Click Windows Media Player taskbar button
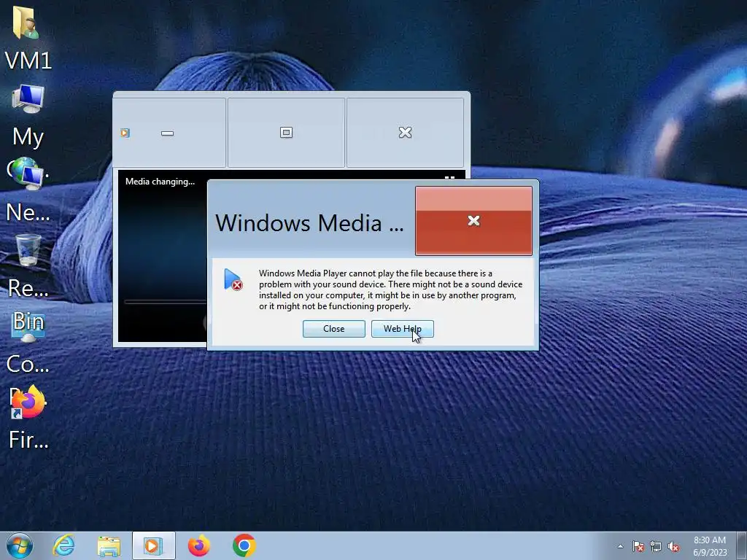The image size is (747, 560). 153,545
